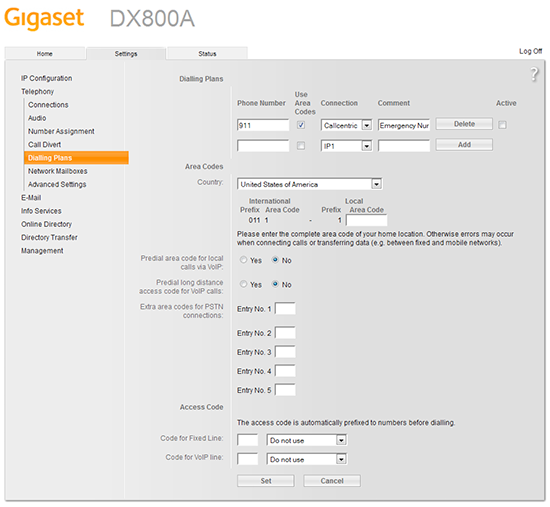Open Management in the sidebar
The width and height of the screenshot is (550, 507).
point(42,251)
